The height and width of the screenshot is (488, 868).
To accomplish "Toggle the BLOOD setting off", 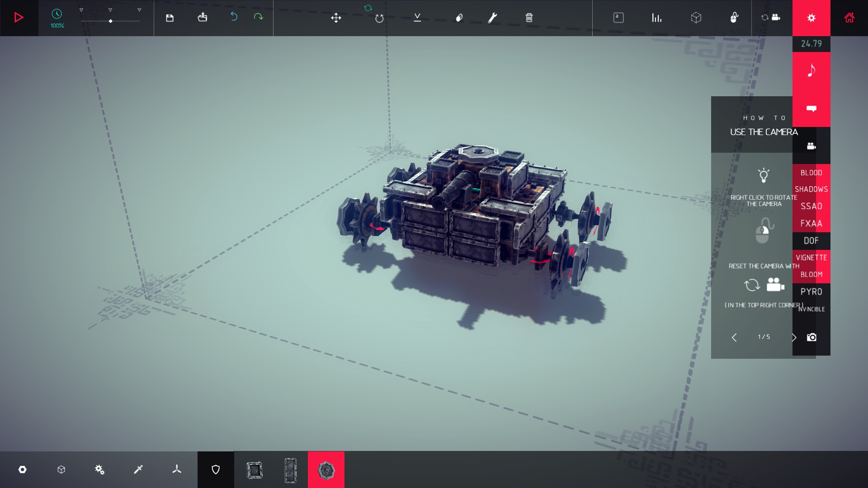I will [x=811, y=173].
